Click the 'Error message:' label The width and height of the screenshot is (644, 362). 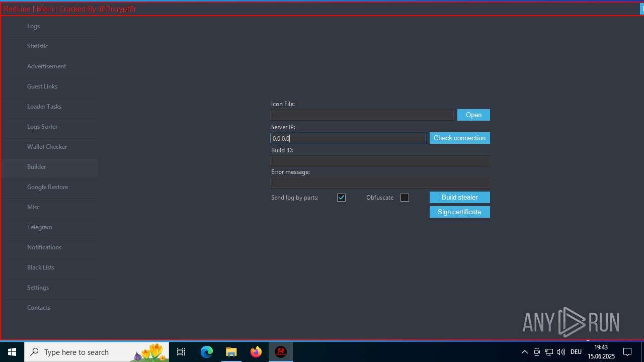click(x=290, y=172)
